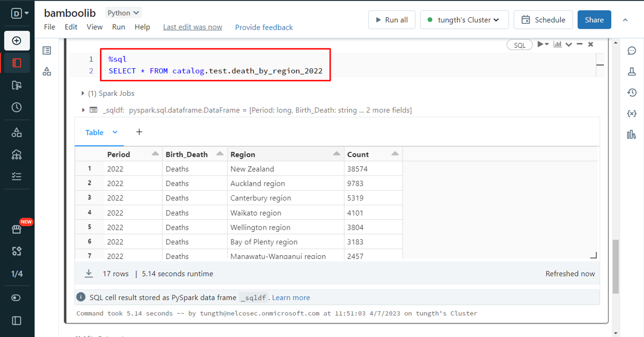Expand the (1) Spark Jobs section

tap(83, 93)
